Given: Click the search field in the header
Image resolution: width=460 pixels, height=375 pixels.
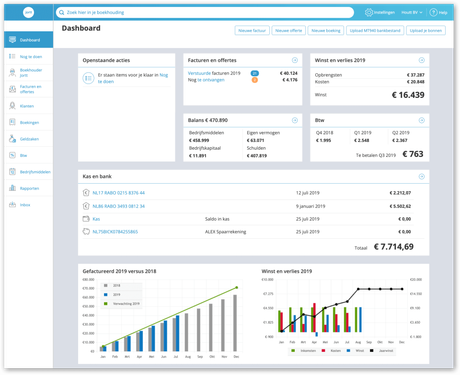Looking at the screenshot, I should (205, 13).
